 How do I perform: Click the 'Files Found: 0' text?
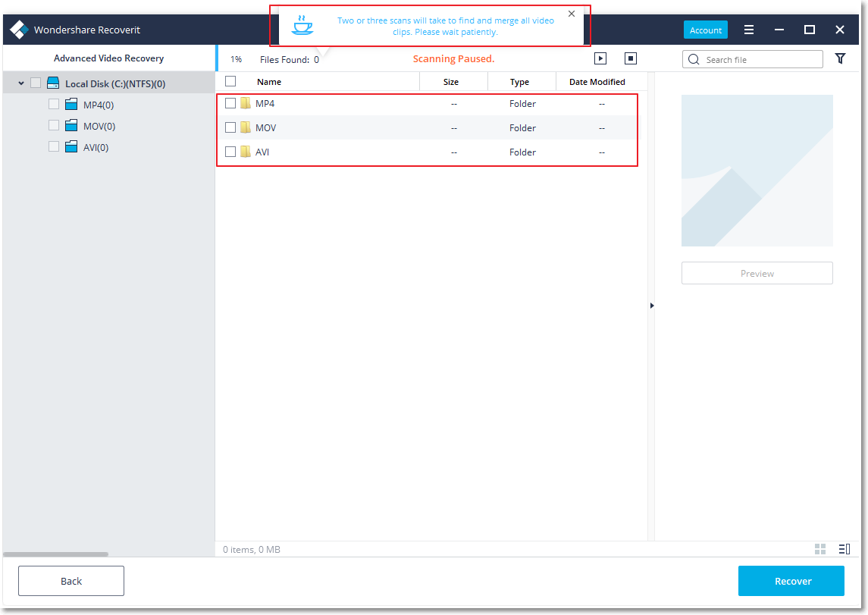(290, 59)
